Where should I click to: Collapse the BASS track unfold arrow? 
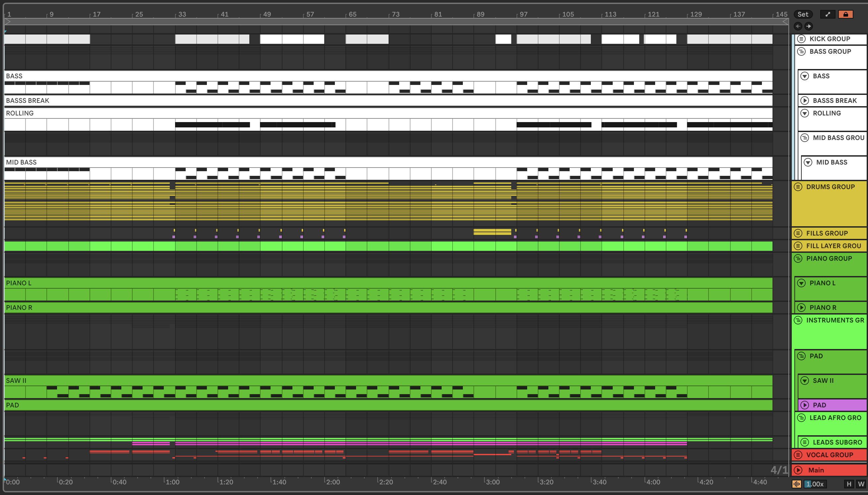(x=804, y=76)
